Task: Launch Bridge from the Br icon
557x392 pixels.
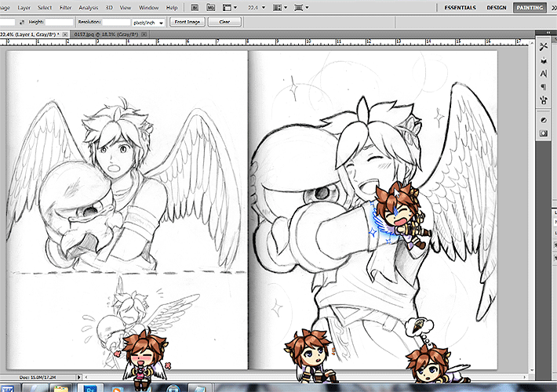Action: click(195, 7)
